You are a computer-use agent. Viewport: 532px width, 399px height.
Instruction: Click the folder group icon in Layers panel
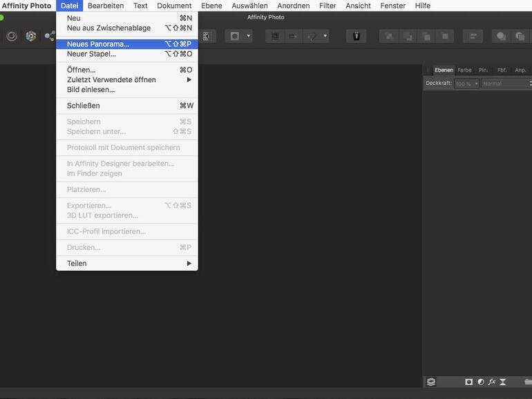point(528,382)
